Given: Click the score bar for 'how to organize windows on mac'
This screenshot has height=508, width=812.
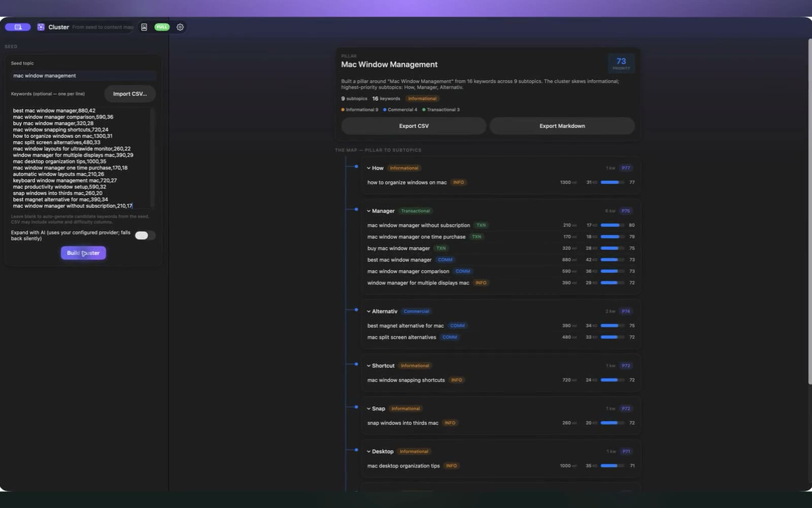Looking at the screenshot, I should point(613,182).
